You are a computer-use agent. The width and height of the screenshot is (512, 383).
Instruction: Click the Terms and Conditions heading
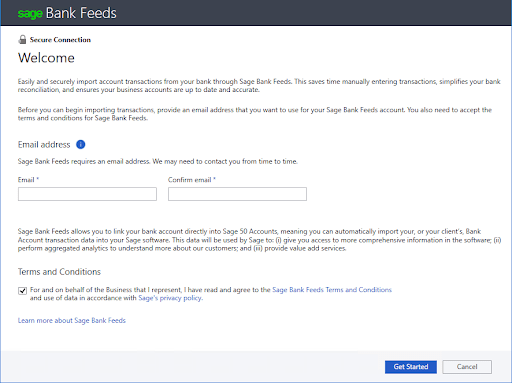[x=59, y=272]
